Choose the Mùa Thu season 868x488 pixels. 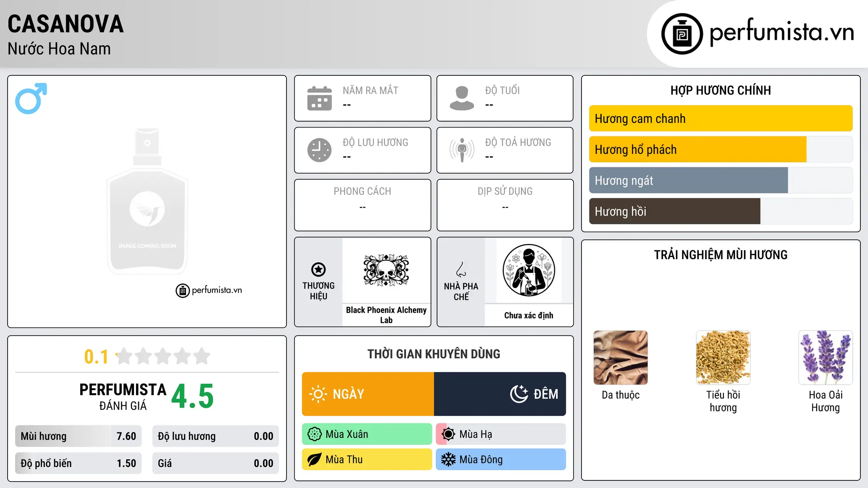click(367, 460)
